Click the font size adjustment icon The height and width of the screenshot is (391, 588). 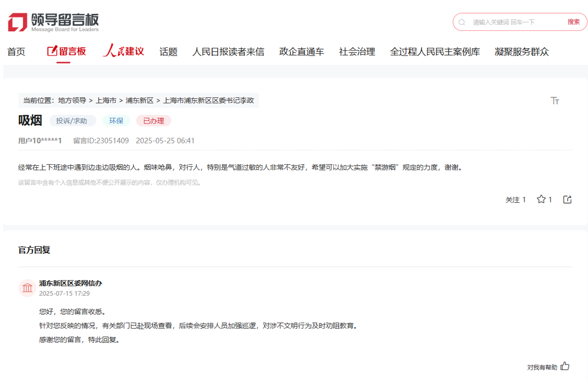pos(555,101)
